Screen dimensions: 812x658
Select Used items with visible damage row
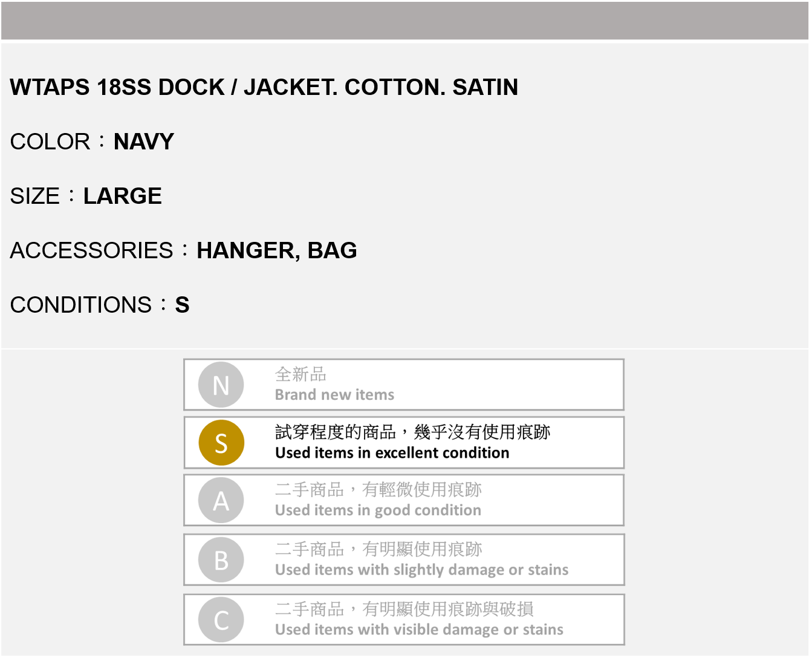pos(404,620)
